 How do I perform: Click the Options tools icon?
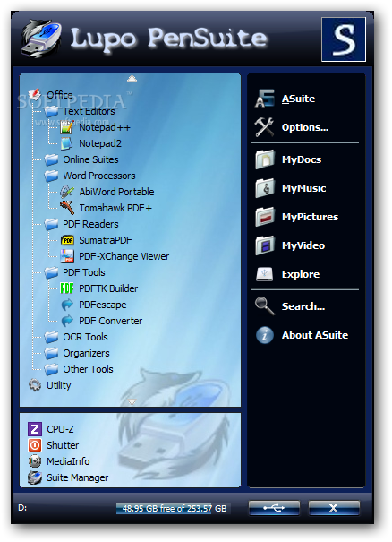[x=265, y=127]
